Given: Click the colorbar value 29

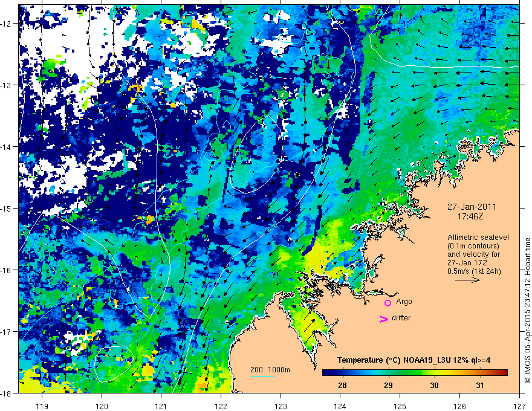Looking at the screenshot, I should point(388,386).
